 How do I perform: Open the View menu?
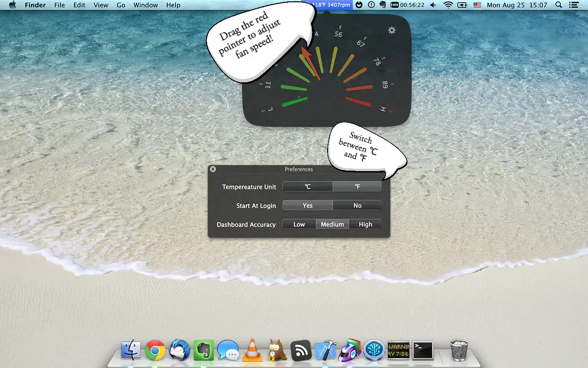(101, 5)
